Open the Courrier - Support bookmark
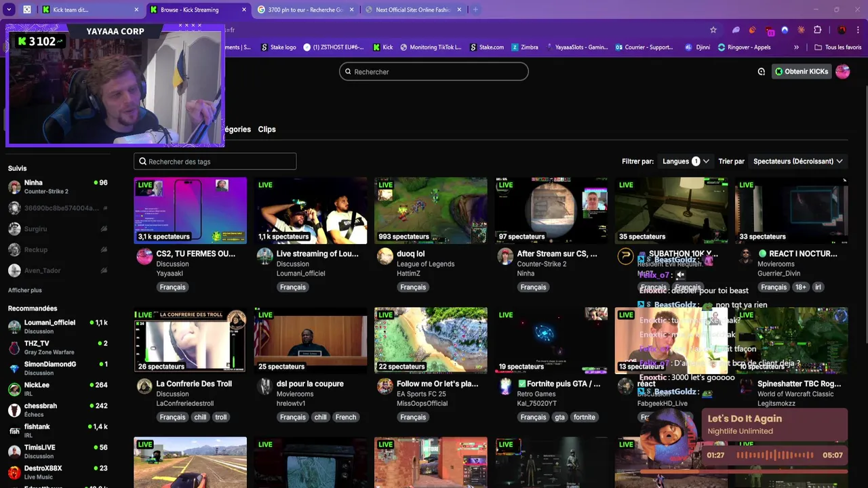 644,47
